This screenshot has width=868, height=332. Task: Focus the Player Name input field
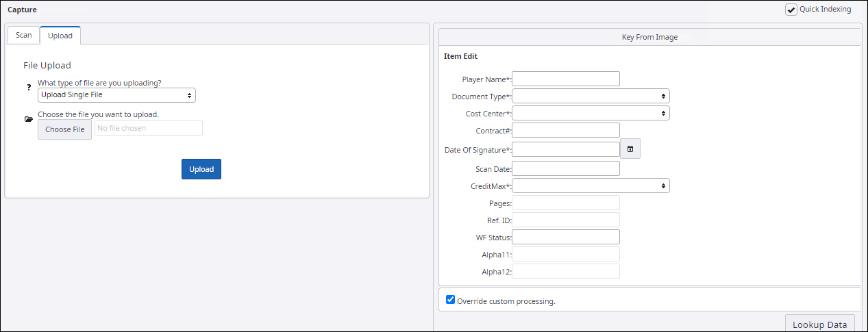click(x=566, y=79)
